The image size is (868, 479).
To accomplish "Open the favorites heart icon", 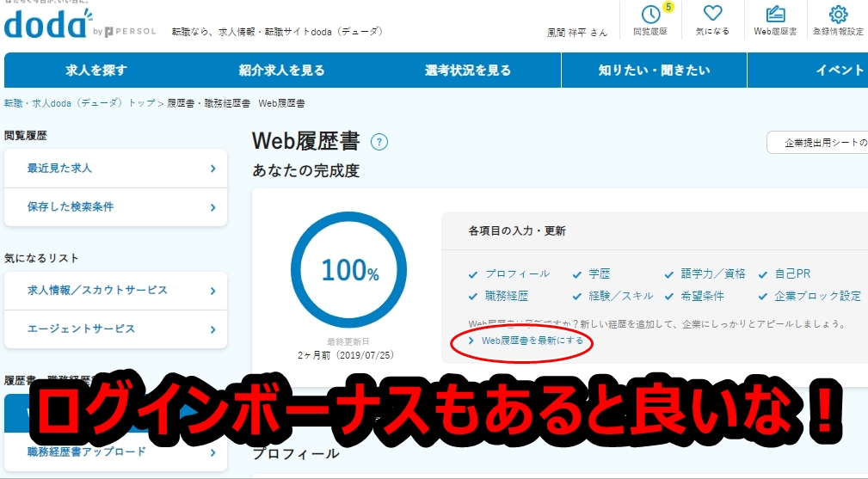I will 712,13.
